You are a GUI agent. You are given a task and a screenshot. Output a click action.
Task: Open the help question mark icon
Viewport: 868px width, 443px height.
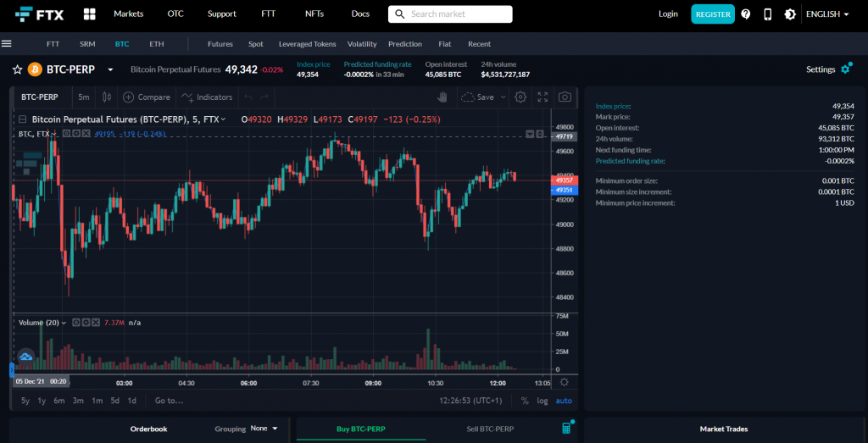coord(746,14)
